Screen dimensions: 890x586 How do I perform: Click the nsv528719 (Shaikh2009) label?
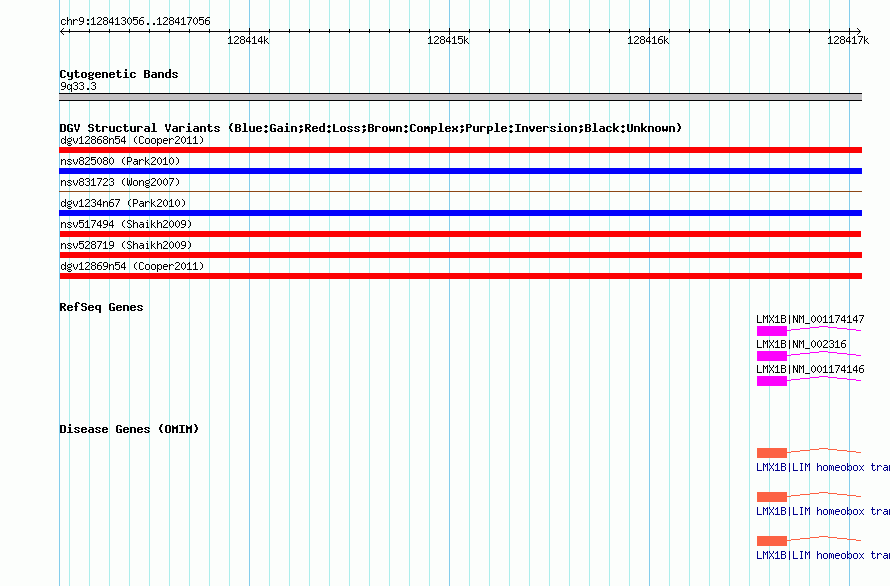click(x=126, y=245)
